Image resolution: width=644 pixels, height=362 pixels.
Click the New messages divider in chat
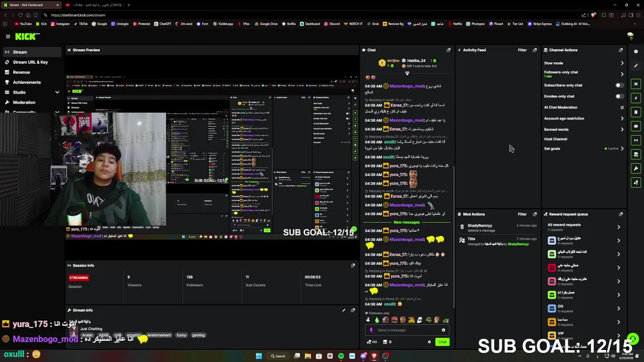(x=407, y=222)
